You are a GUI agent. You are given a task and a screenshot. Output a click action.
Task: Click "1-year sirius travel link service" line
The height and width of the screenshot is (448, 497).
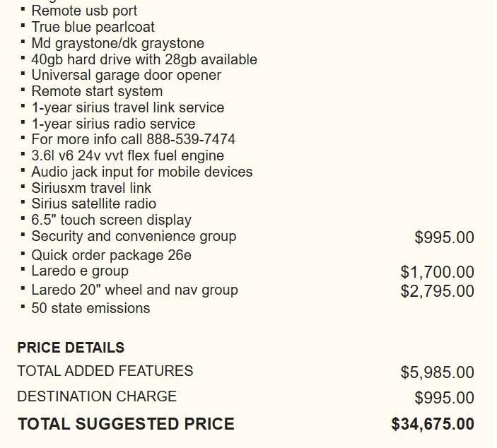[x=127, y=107]
